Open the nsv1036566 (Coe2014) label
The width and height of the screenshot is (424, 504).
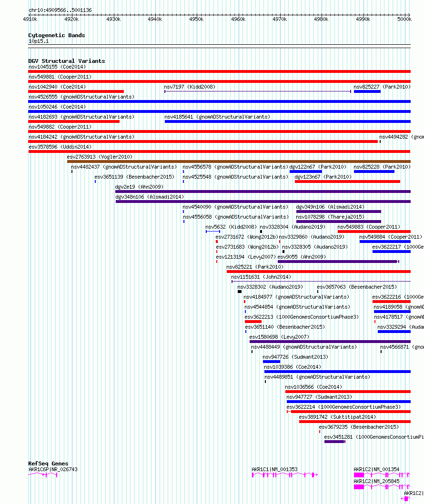pos(313,387)
